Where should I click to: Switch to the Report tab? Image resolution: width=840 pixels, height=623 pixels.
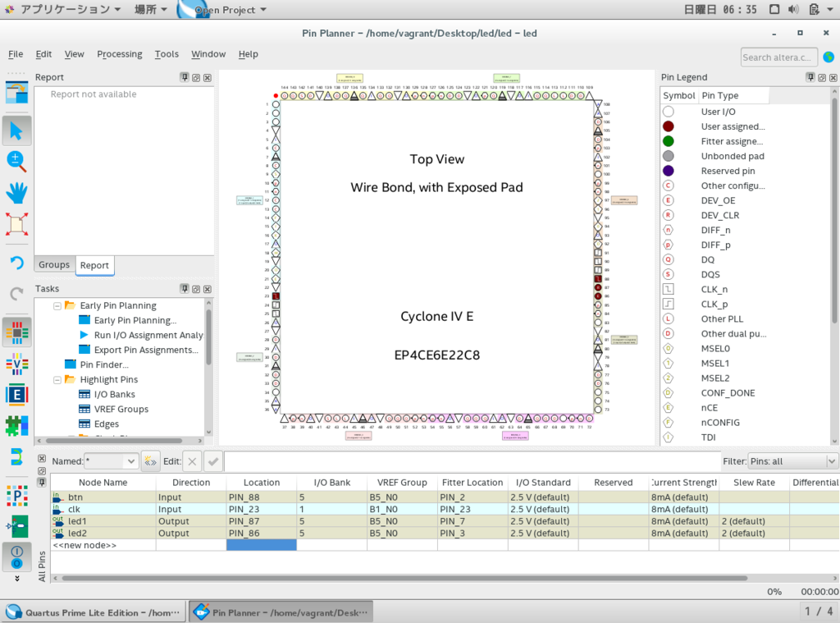tap(94, 265)
